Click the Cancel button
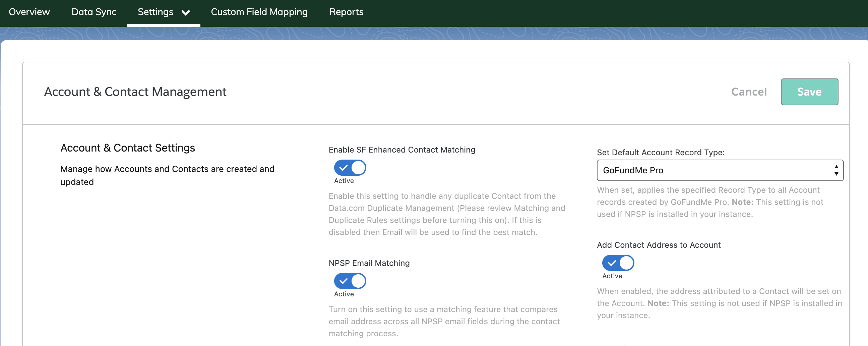This screenshot has height=346, width=868. 748,92
